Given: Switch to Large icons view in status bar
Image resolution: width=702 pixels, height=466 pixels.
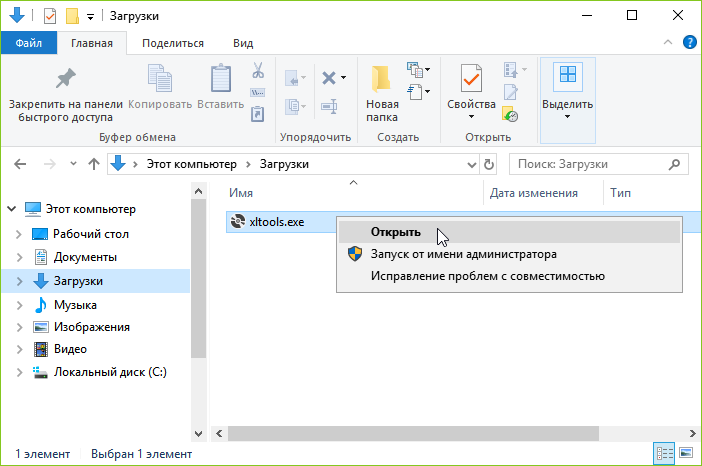Looking at the screenshot, I should click(686, 453).
